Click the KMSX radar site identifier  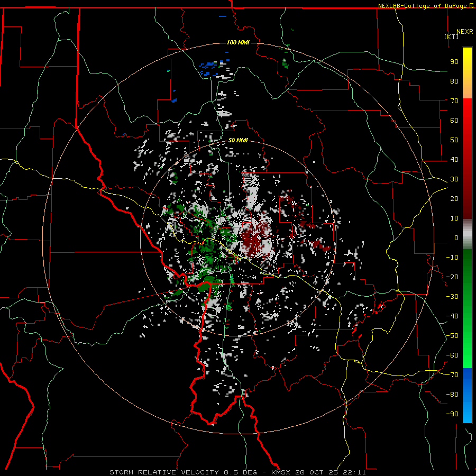point(281,472)
